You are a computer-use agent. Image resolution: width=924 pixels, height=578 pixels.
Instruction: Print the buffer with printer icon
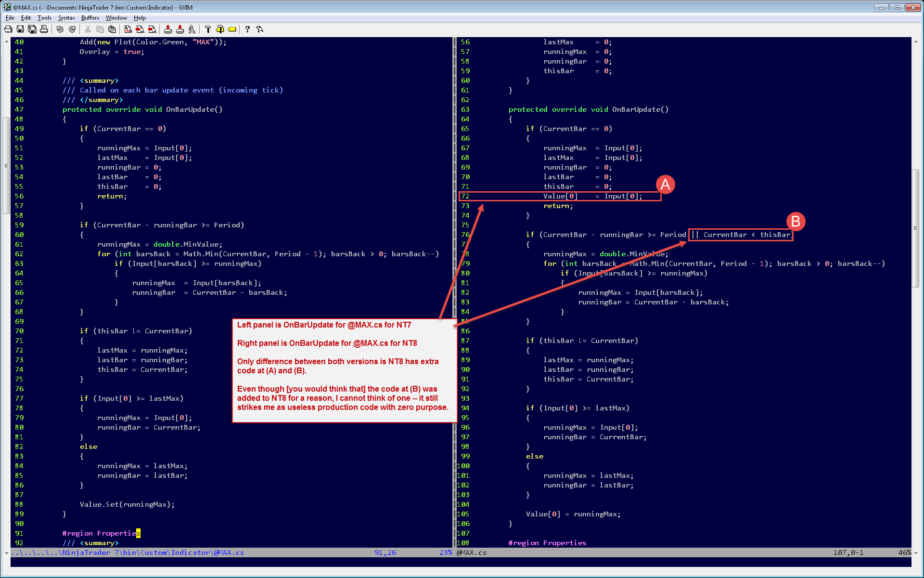[x=44, y=29]
